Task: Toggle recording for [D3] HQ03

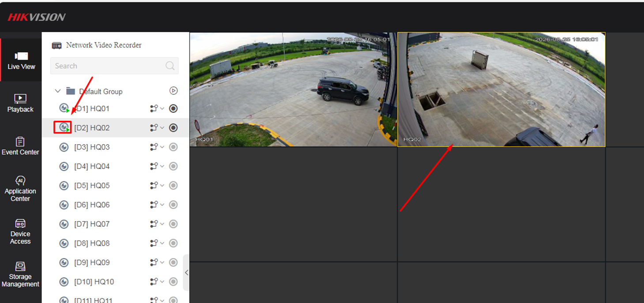Action: pos(173,147)
